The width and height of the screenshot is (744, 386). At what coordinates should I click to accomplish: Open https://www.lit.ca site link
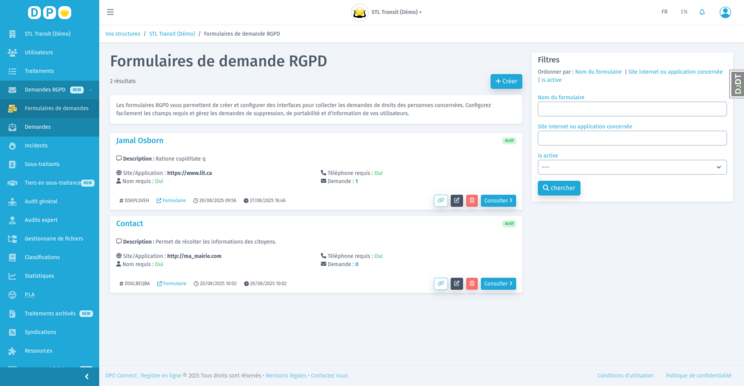pos(189,173)
